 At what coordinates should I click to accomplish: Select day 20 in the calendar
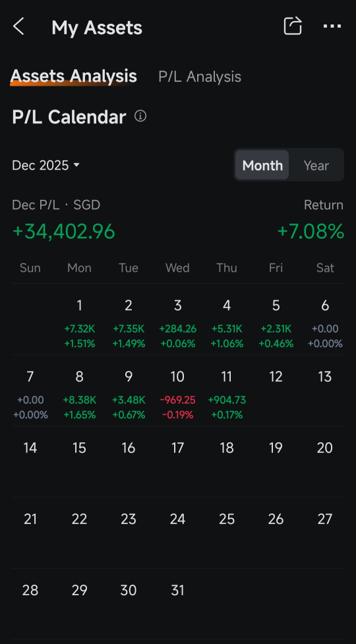click(325, 447)
